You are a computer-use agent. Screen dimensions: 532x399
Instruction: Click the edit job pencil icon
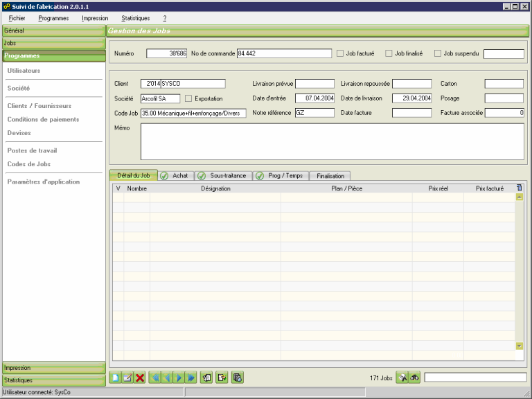point(127,378)
